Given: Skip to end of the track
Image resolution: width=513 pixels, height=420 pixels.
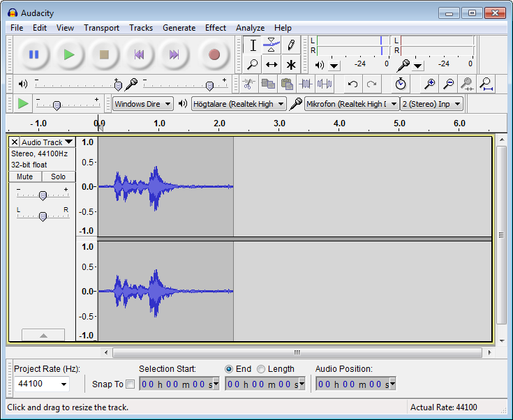Looking at the screenshot, I should tap(174, 54).
